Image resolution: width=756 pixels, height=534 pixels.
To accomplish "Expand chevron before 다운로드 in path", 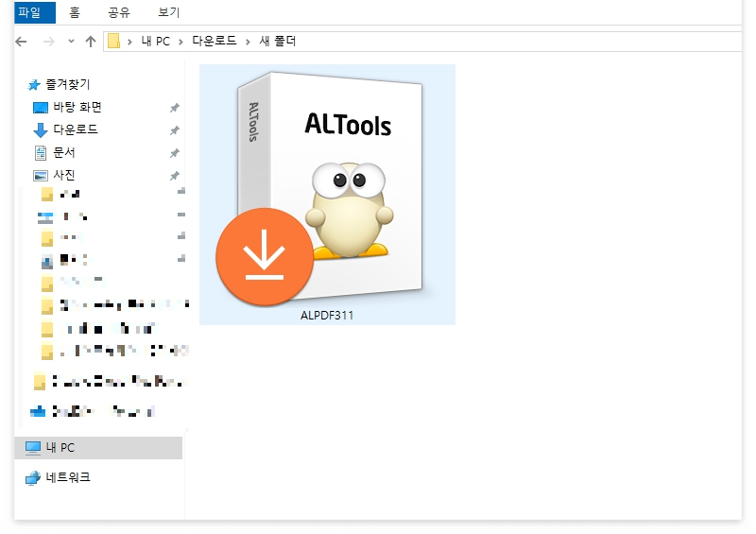I will (x=180, y=42).
